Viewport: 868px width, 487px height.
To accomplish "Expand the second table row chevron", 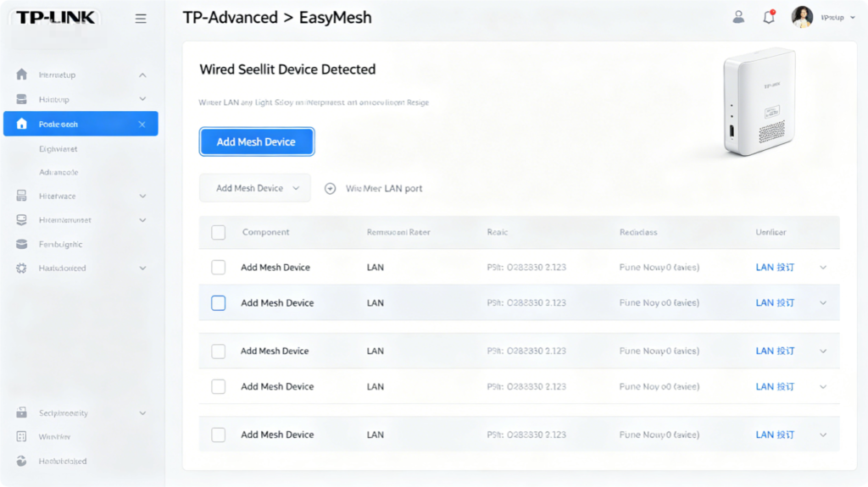I will [x=823, y=302].
